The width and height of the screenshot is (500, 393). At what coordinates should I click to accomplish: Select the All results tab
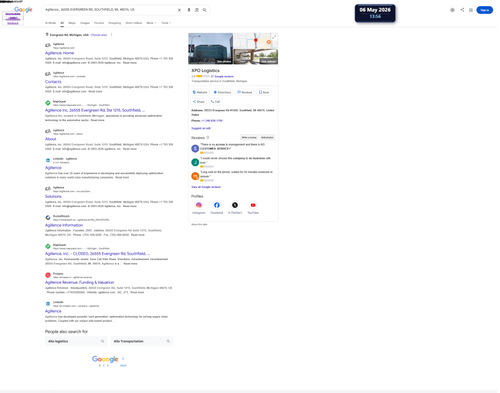pyautogui.click(x=62, y=23)
